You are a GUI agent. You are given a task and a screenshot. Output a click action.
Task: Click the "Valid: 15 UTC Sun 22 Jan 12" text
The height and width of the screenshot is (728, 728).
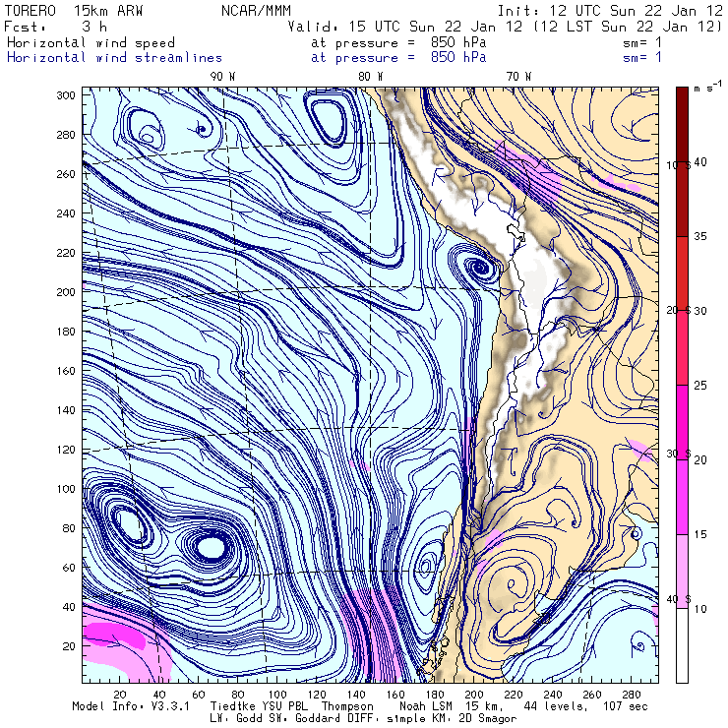pyautogui.click(x=405, y=27)
